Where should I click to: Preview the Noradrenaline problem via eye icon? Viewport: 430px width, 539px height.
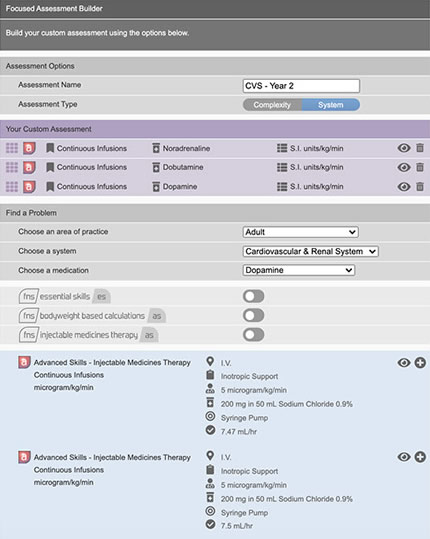pos(404,148)
